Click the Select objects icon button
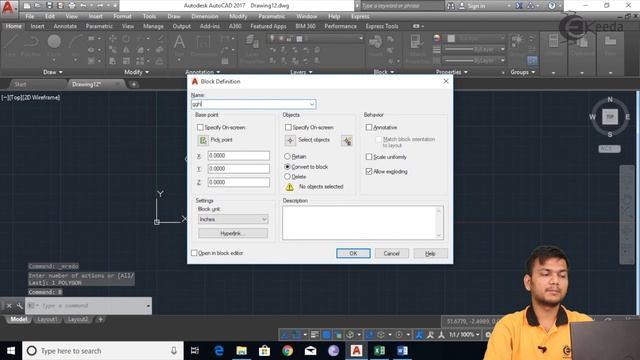Screen dimensions: 640x360 (290, 140)
